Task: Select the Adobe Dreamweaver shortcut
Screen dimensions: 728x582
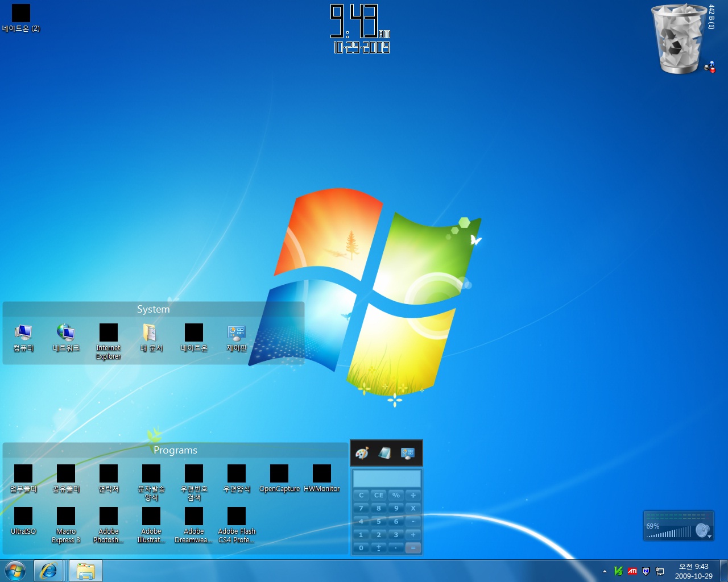Action: coord(194,525)
